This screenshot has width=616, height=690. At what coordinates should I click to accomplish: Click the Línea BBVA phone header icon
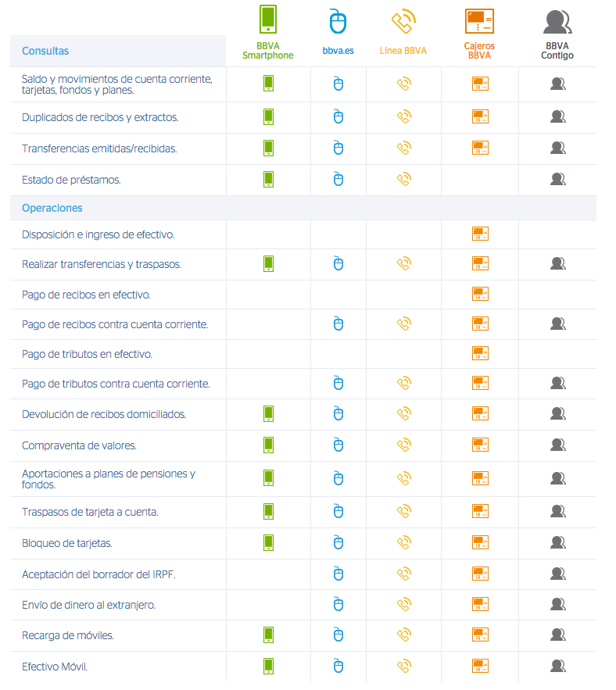tap(403, 21)
